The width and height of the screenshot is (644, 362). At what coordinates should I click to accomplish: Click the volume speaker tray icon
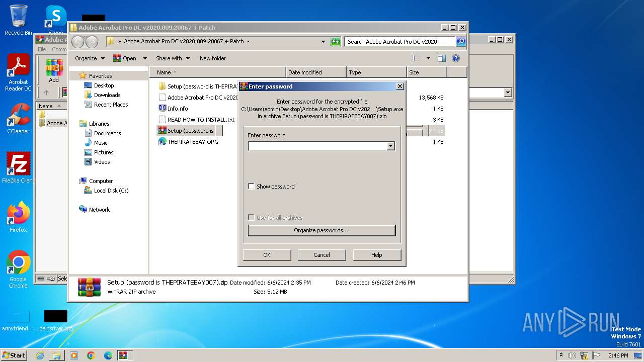[x=572, y=355]
